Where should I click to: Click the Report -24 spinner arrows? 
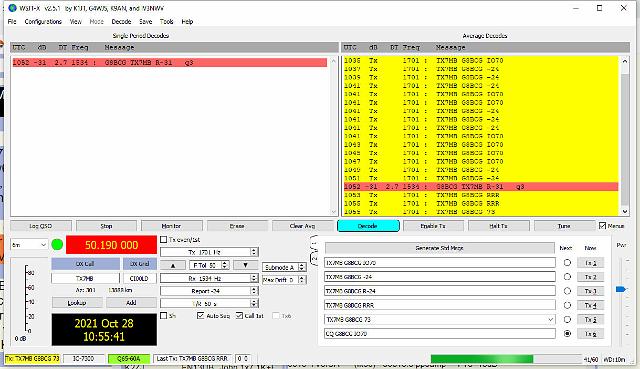click(254, 291)
